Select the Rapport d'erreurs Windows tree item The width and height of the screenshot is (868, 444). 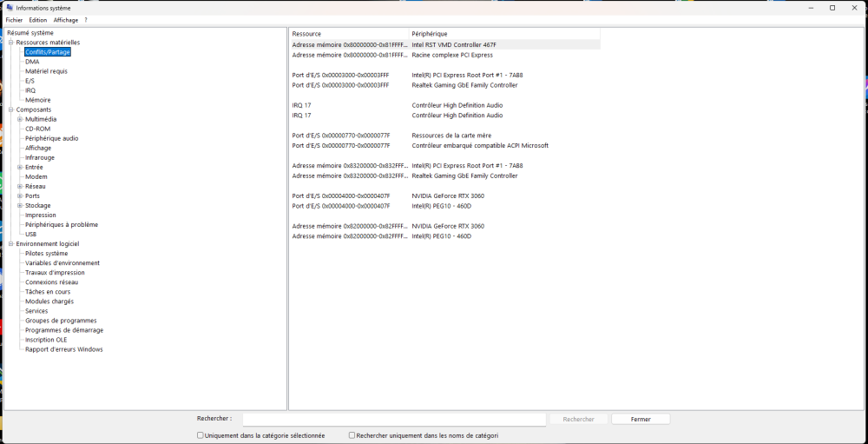63,349
